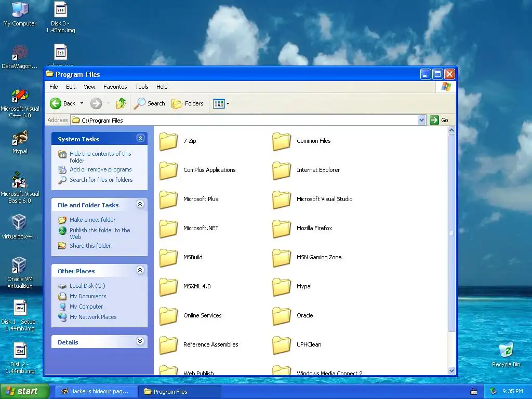Toggle the Folders pane
Viewport: 532px width, 399px height.
pyautogui.click(x=187, y=103)
